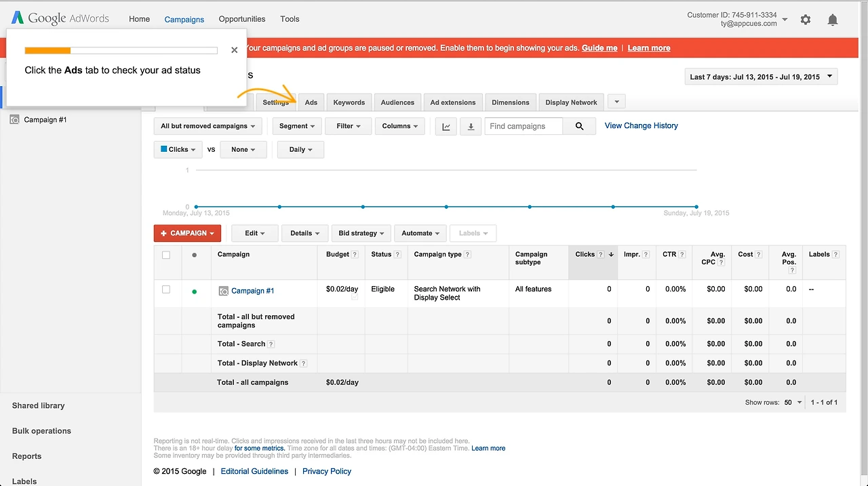Screen dimensions: 868x486
Task: Check the Campaign #1 row checkbox
Action: (x=166, y=289)
